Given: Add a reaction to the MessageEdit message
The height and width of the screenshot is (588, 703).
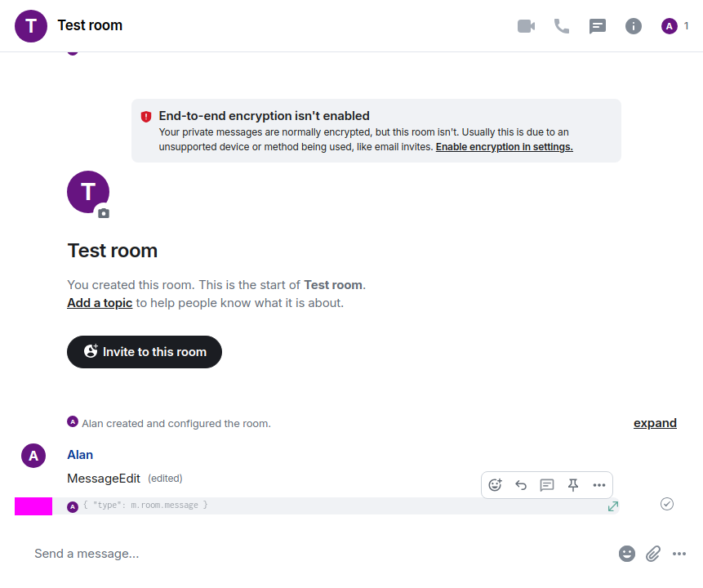Looking at the screenshot, I should point(495,485).
